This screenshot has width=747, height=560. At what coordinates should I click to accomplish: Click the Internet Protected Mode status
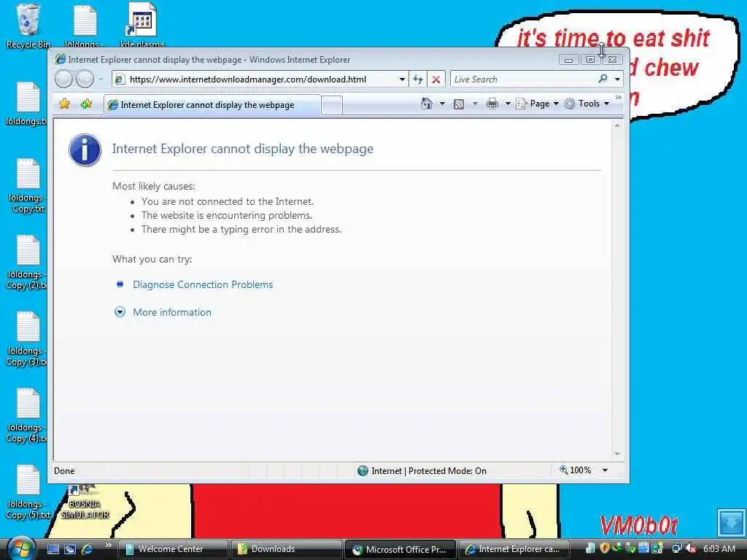coord(422,471)
